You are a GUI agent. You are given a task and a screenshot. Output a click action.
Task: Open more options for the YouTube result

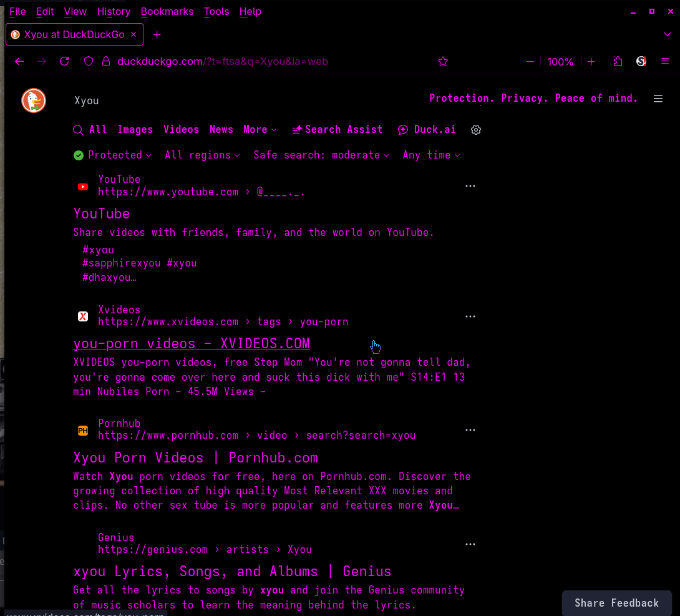coord(470,186)
